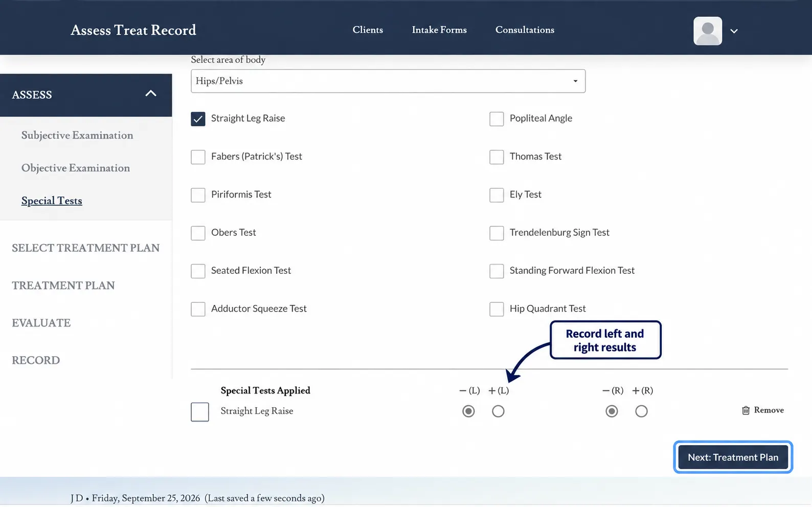Navigate to Objective Examination

pyautogui.click(x=76, y=168)
